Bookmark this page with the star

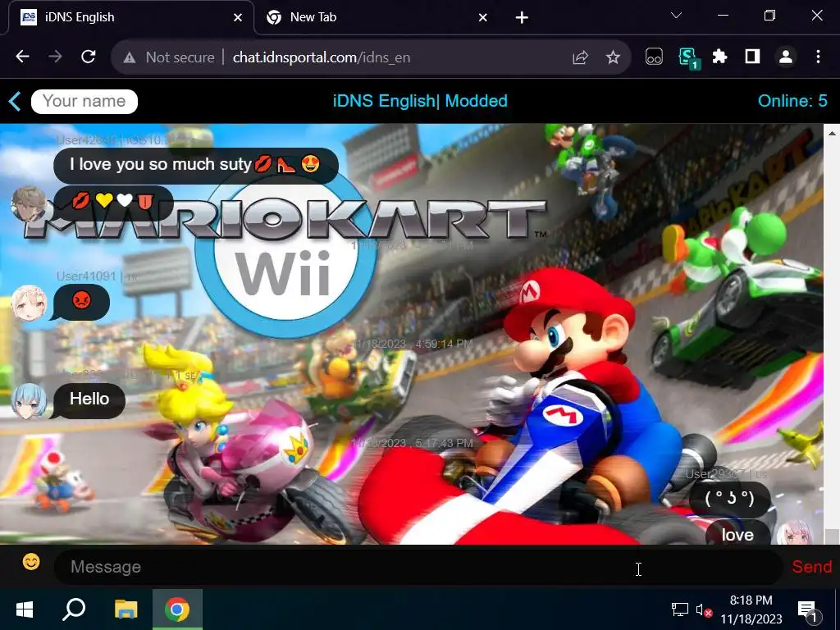613,57
